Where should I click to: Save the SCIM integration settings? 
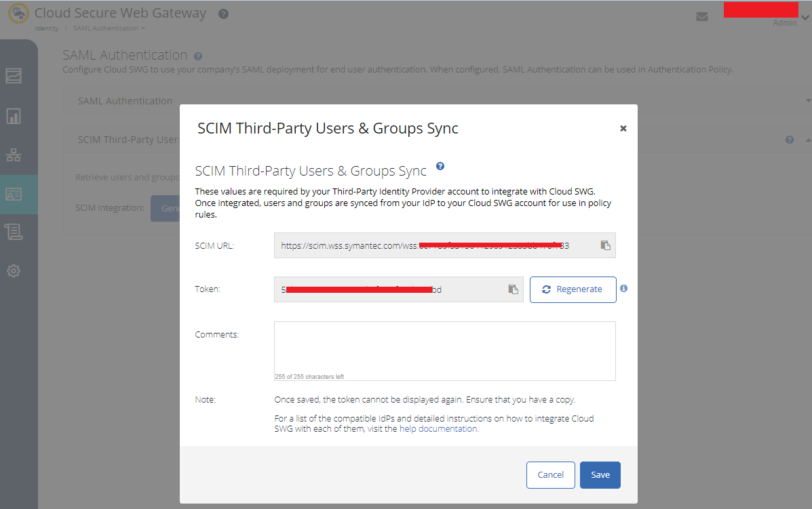point(600,475)
